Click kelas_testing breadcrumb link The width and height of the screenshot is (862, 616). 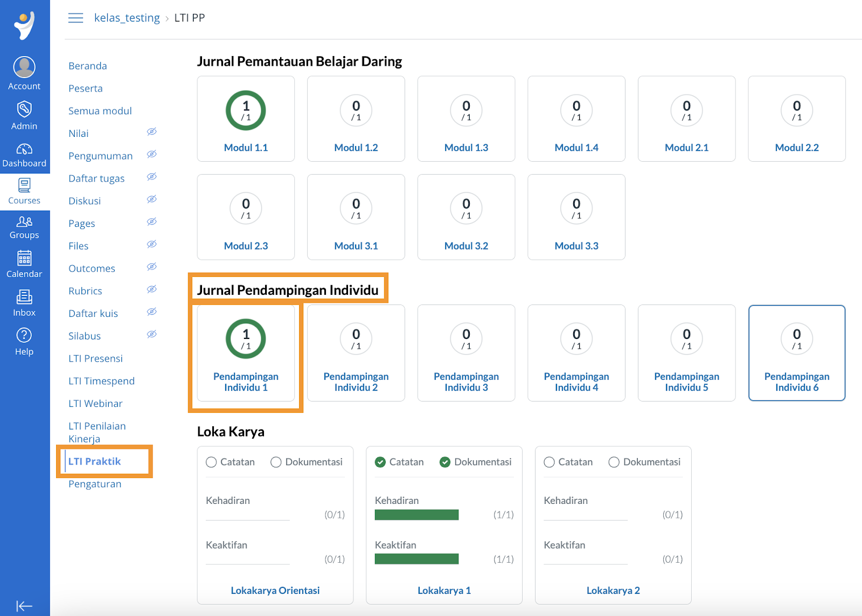point(127,18)
